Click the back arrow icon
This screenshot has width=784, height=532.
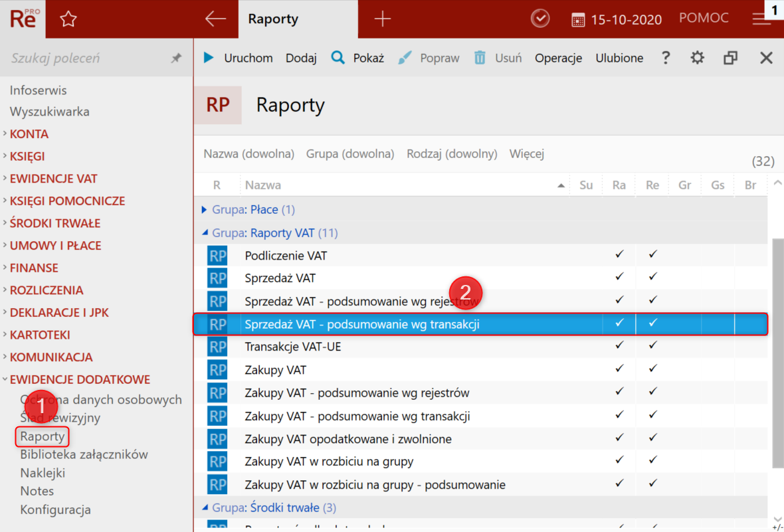215,19
